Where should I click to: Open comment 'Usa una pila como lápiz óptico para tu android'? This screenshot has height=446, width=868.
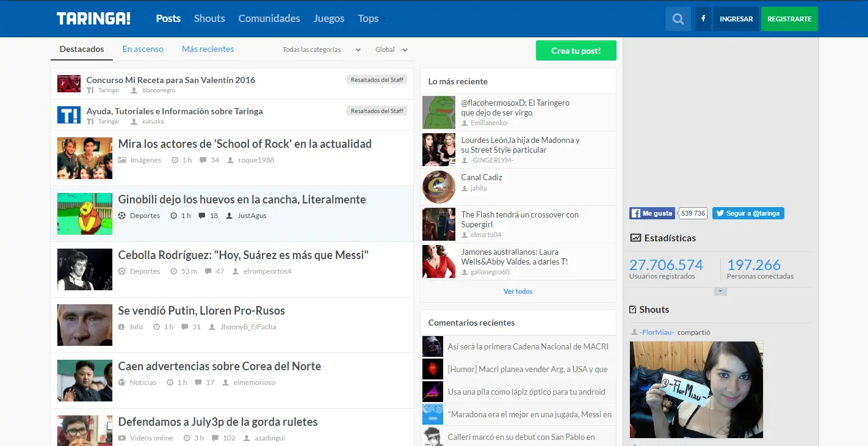pos(527,392)
